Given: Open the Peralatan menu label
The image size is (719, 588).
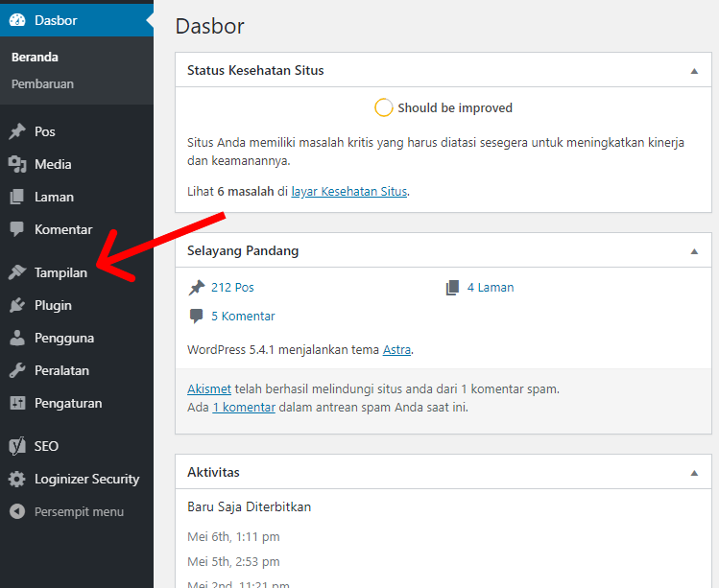Looking at the screenshot, I should (x=61, y=370).
